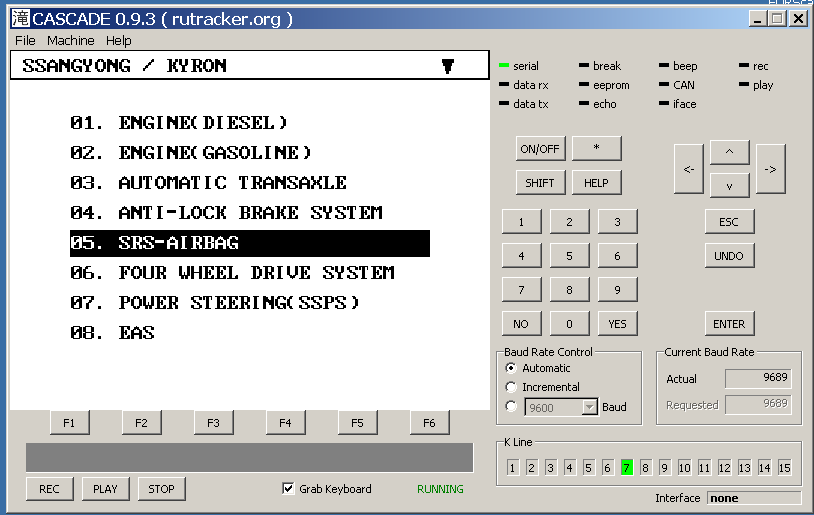This screenshot has width=814, height=515.
Task: Click the ON/OFF button
Action: (540, 149)
